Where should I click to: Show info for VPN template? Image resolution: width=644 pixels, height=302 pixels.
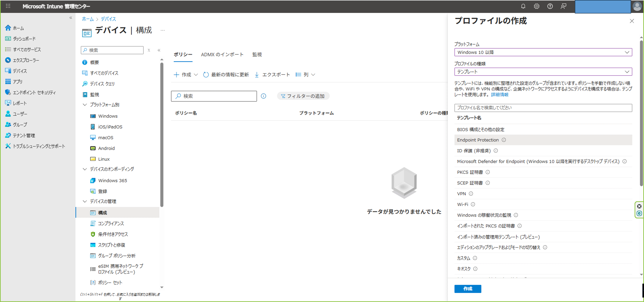(x=471, y=193)
